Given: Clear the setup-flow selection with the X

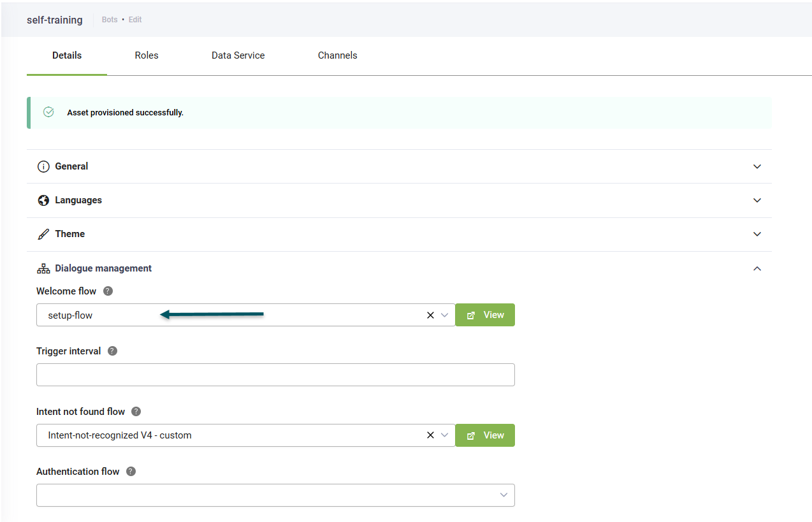Looking at the screenshot, I should click(x=430, y=315).
